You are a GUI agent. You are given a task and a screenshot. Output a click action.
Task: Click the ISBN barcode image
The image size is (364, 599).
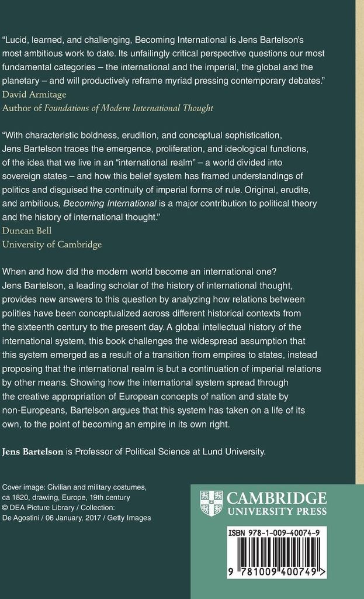[277, 553]
